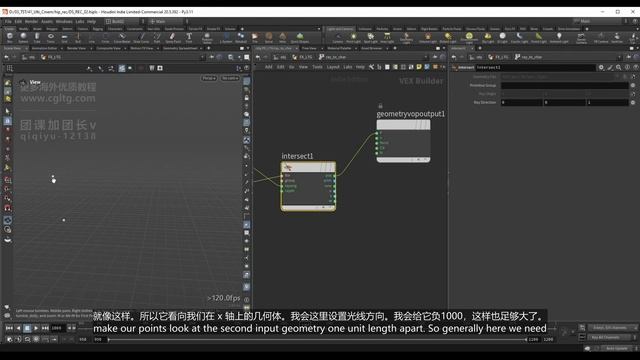Open the Lights and Cameras shelf tab
640x360 pixels.
tap(340, 29)
